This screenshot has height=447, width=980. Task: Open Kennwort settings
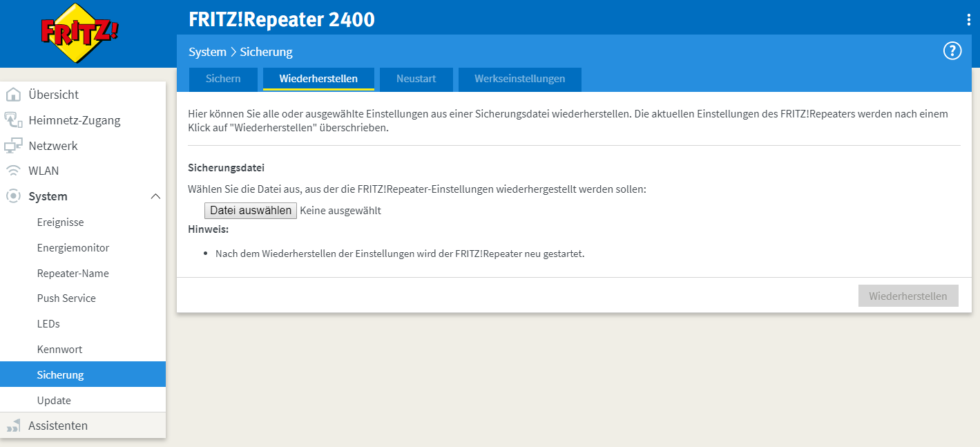coord(83,350)
